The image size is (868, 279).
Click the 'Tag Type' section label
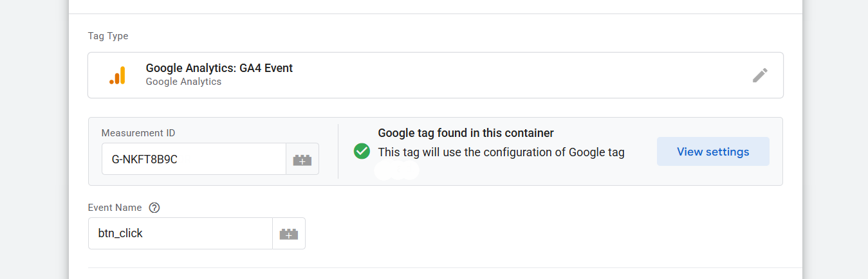pyautogui.click(x=108, y=36)
